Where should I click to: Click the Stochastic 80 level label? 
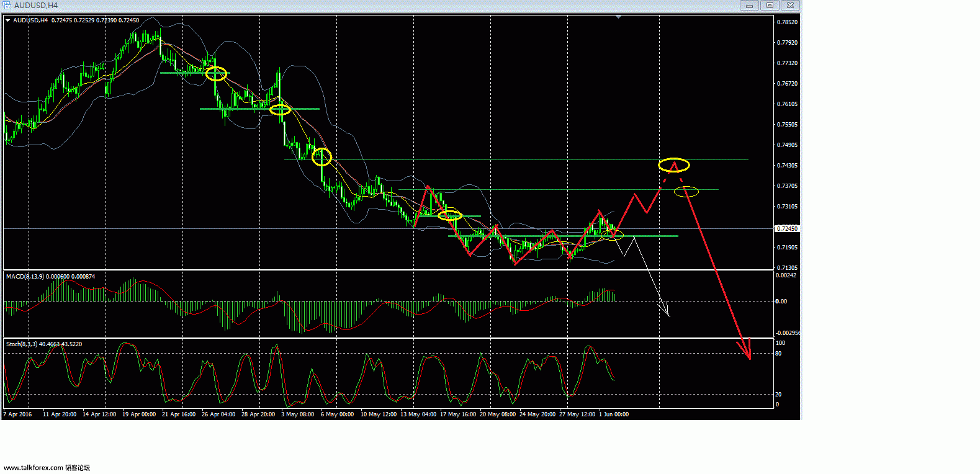click(779, 354)
